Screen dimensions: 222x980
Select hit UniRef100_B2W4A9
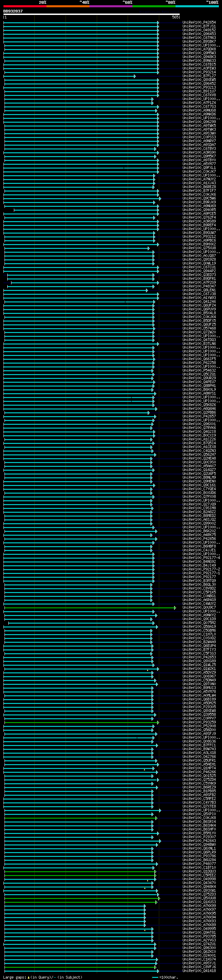coord(199,642)
